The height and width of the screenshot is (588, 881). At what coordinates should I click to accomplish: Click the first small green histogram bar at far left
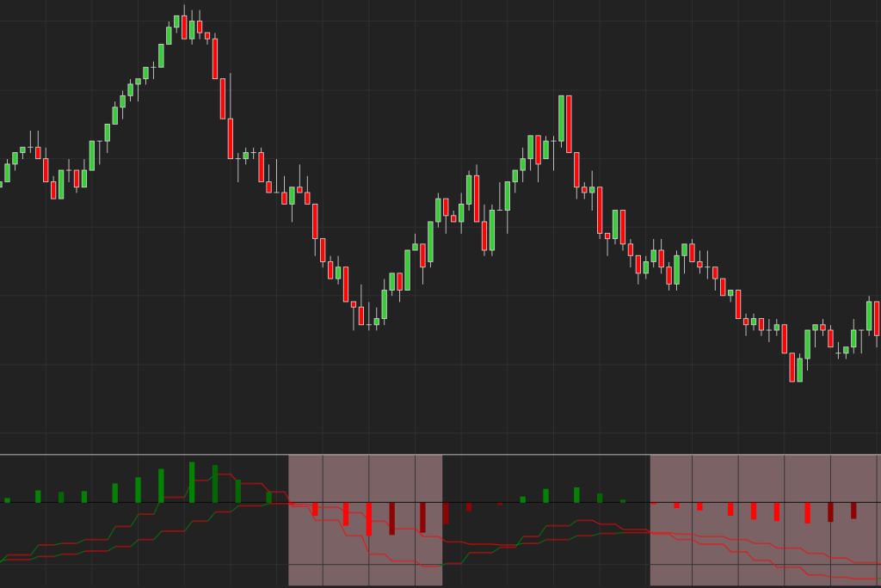click(7, 499)
